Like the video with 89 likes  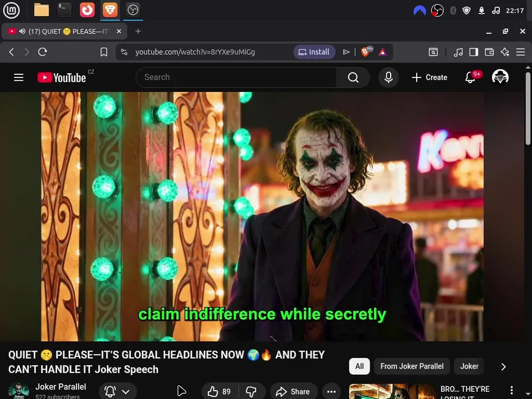click(x=220, y=392)
